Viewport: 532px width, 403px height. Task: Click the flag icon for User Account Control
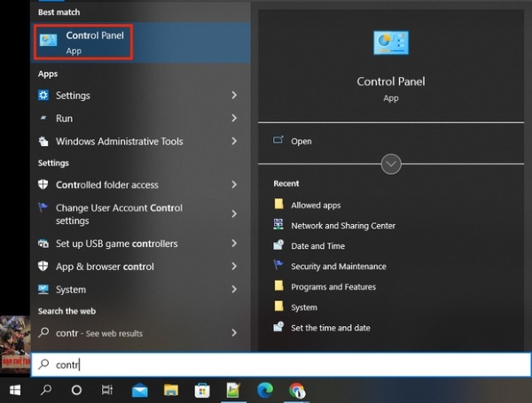[43, 207]
